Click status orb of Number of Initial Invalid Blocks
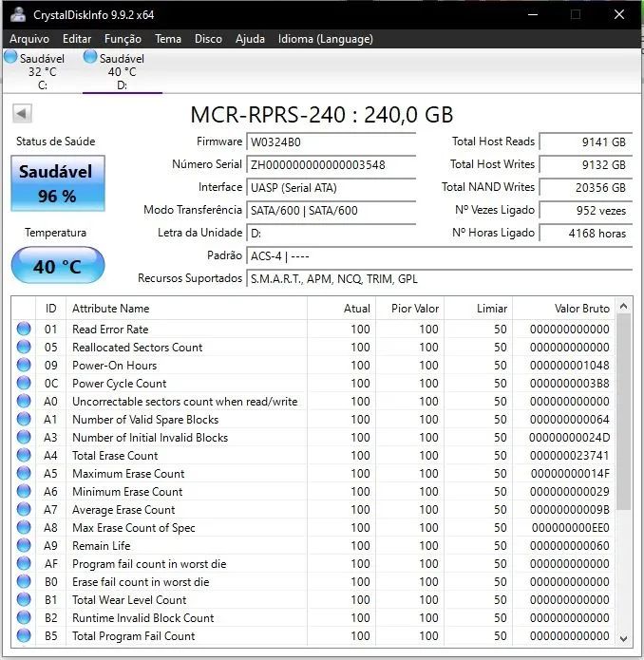This screenshot has width=644, height=660. (24, 438)
